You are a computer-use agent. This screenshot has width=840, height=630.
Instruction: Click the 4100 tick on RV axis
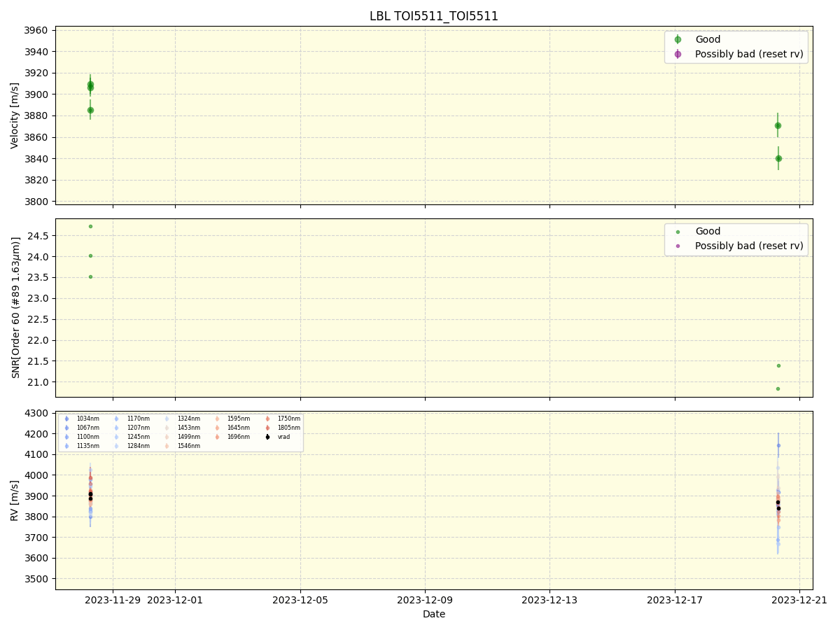36,454
